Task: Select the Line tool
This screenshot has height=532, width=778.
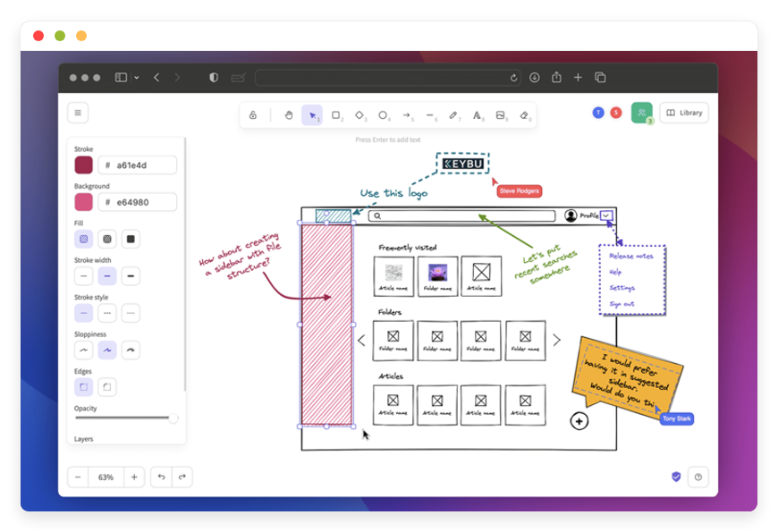Action: tap(429, 115)
